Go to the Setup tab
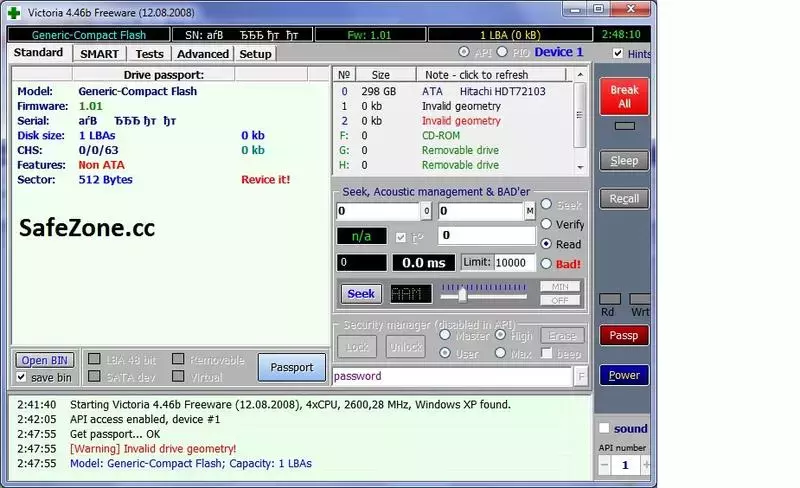Screen dimensions: 800x488 255,54
